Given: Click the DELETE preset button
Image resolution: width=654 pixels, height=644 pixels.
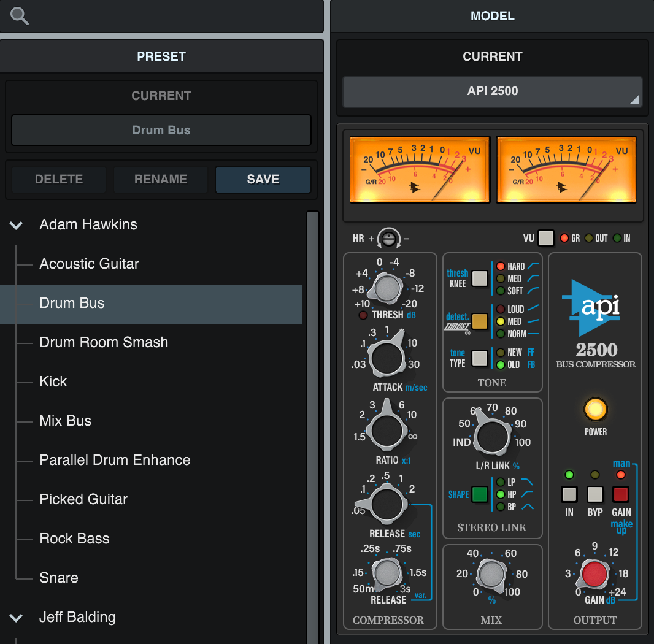Looking at the screenshot, I should click(x=59, y=179).
